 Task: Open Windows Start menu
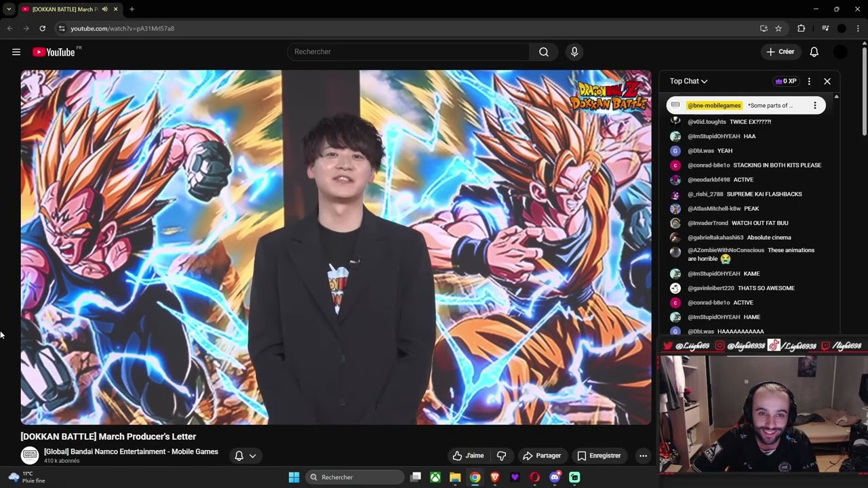294,477
